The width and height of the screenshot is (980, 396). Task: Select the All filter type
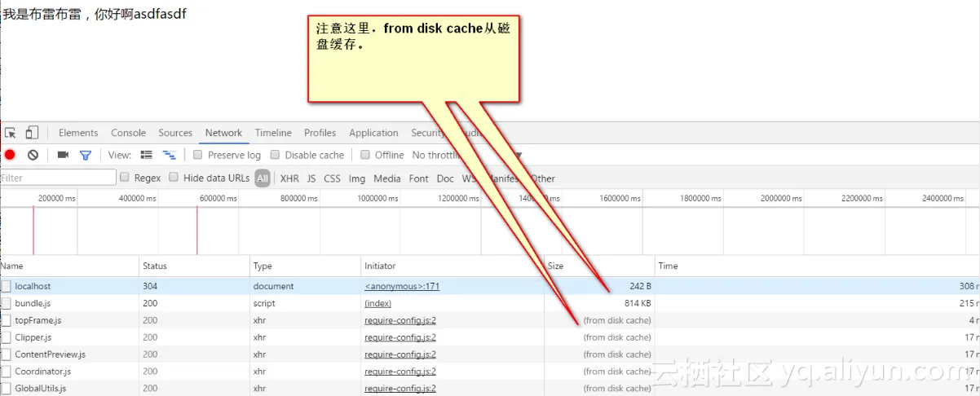click(263, 178)
